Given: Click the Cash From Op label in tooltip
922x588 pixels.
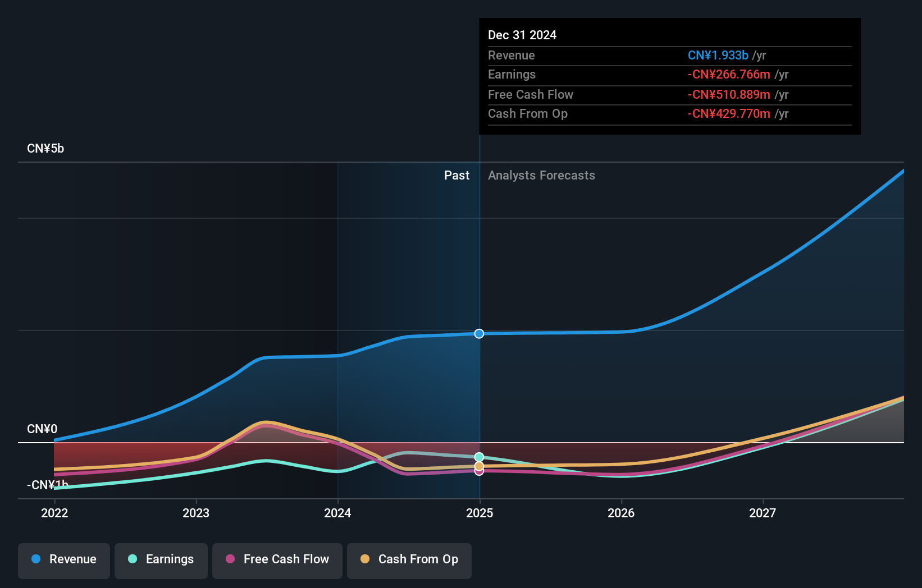Looking at the screenshot, I should point(528,114).
